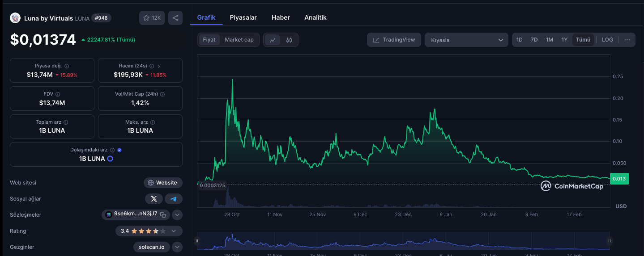Viewport: 644px width, 256px height.
Task: Set chart range to 7D
Action: (x=534, y=40)
